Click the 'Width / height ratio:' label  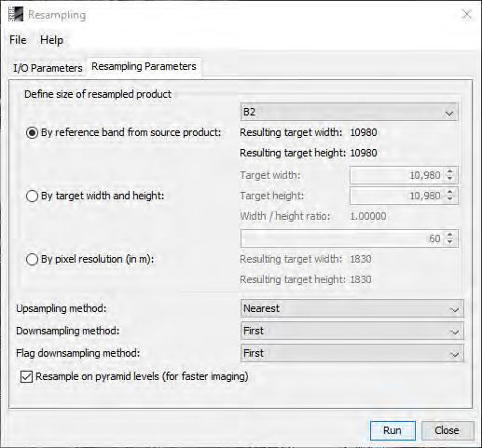click(x=285, y=216)
